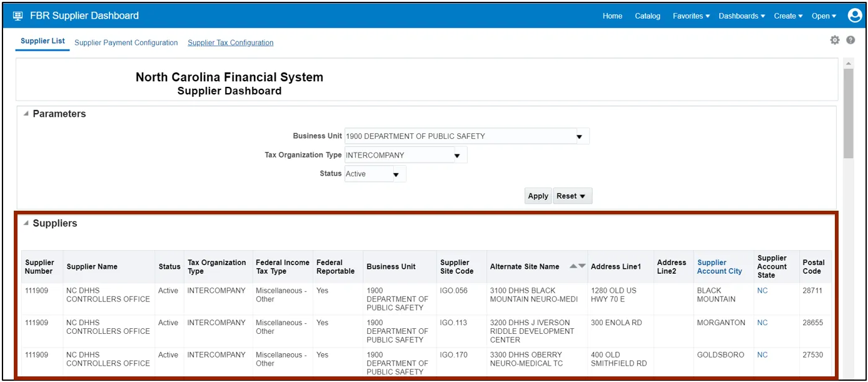Image resolution: width=868 pixels, height=382 pixels.
Task: Open the Status dropdown
Action: pyautogui.click(x=395, y=174)
